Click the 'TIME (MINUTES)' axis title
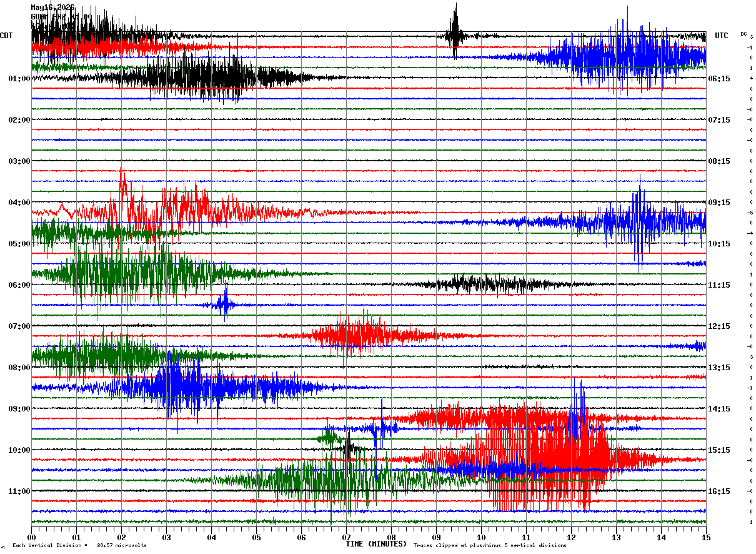Image resolution: width=756 pixels, height=554 pixels. [x=376, y=544]
